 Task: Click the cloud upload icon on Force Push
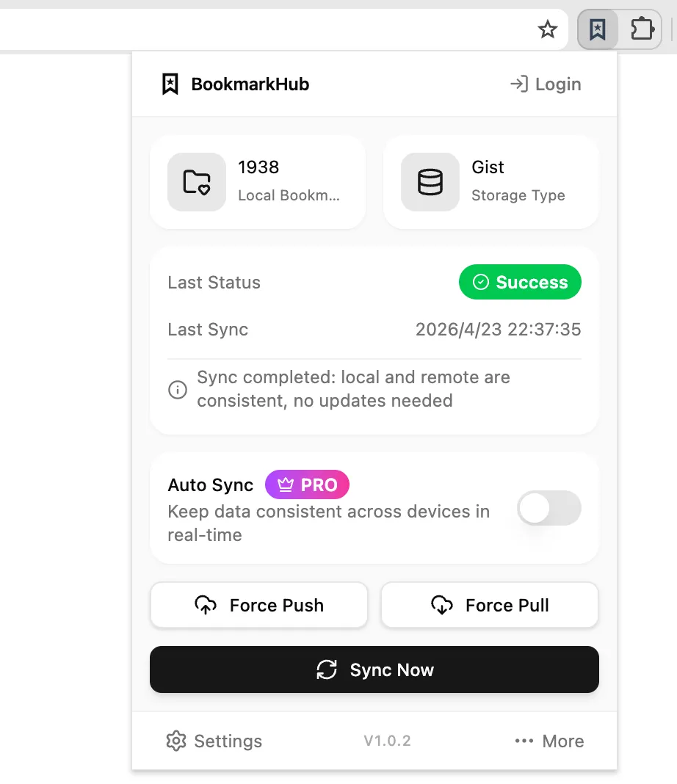pyautogui.click(x=206, y=605)
